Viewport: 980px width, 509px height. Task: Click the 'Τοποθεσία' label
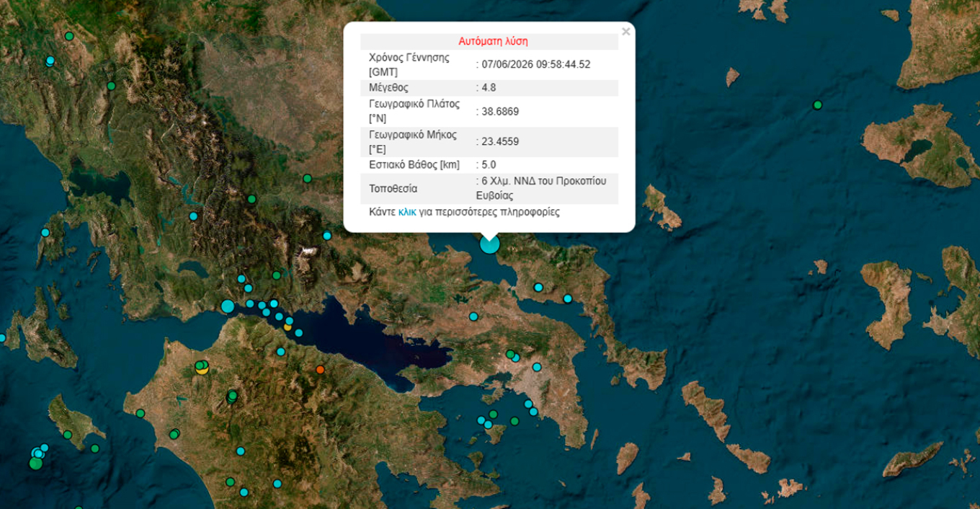click(x=393, y=189)
